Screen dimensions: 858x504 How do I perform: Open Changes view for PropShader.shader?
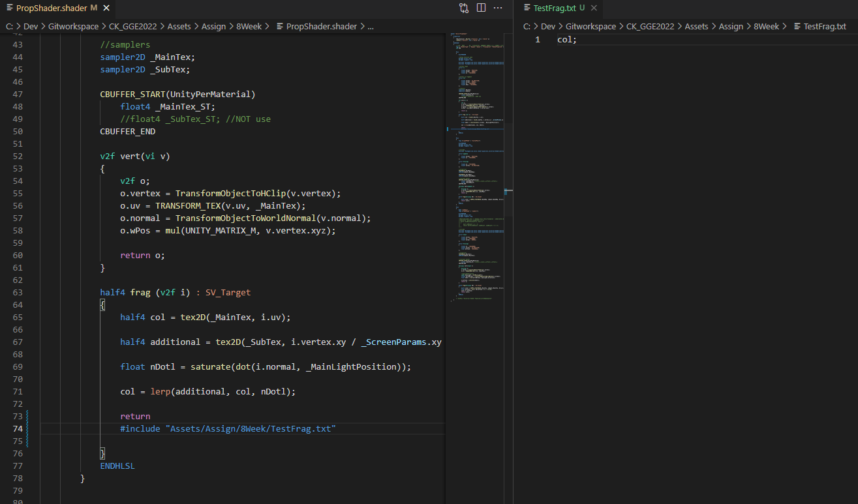pyautogui.click(x=464, y=8)
